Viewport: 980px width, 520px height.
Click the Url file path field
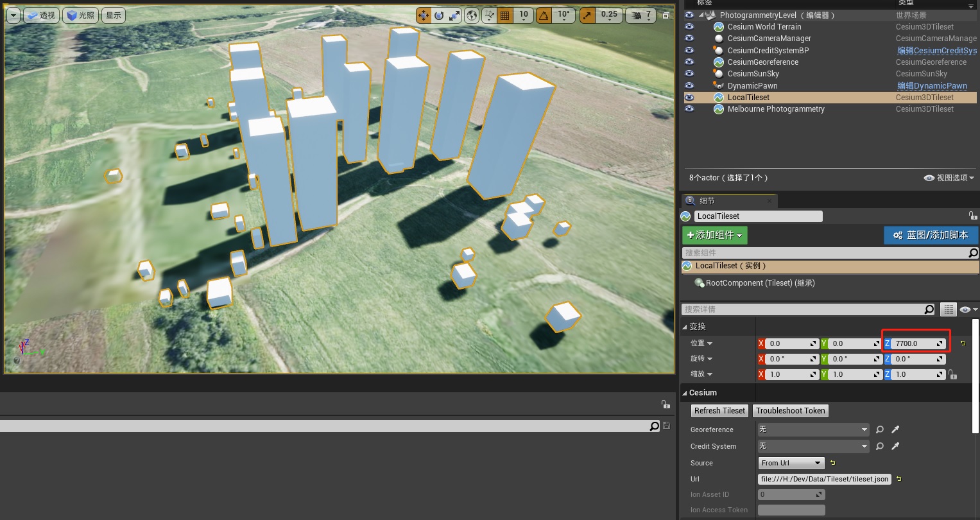tap(825, 479)
